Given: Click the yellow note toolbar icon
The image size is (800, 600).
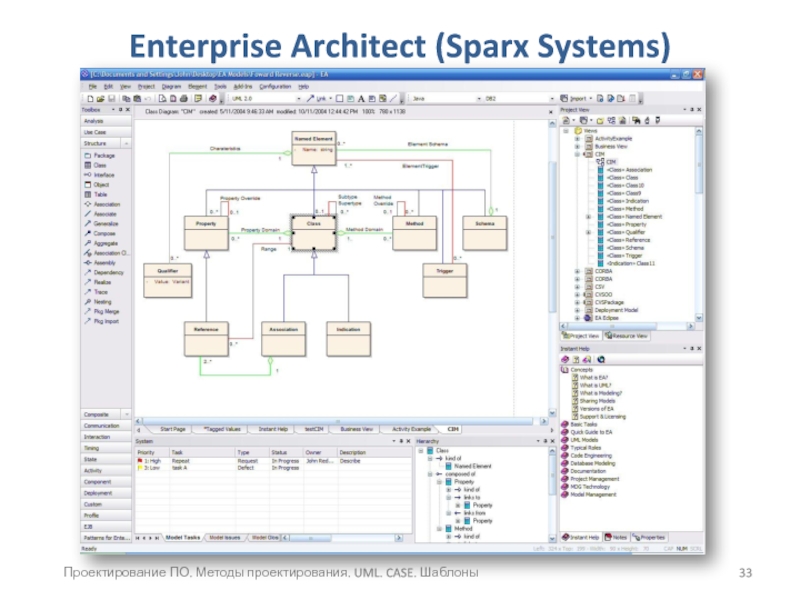Looking at the screenshot, I should coord(198,98).
